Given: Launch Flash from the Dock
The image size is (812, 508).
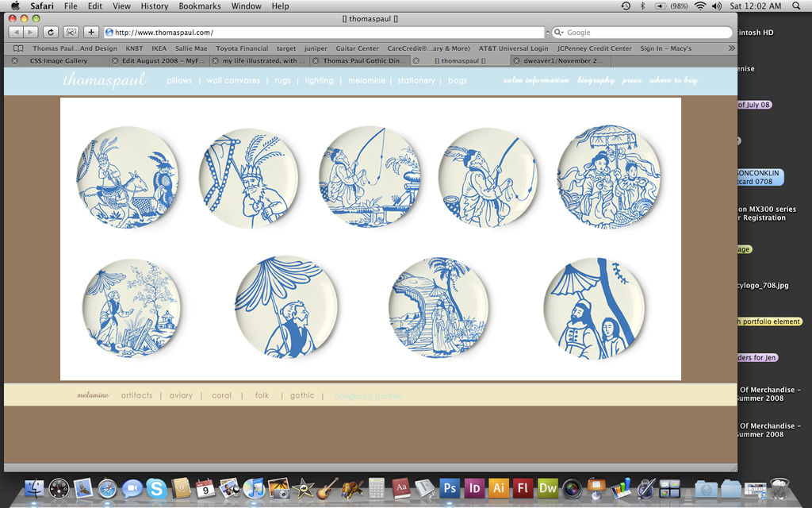Looking at the screenshot, I should (x=523, y=489).
